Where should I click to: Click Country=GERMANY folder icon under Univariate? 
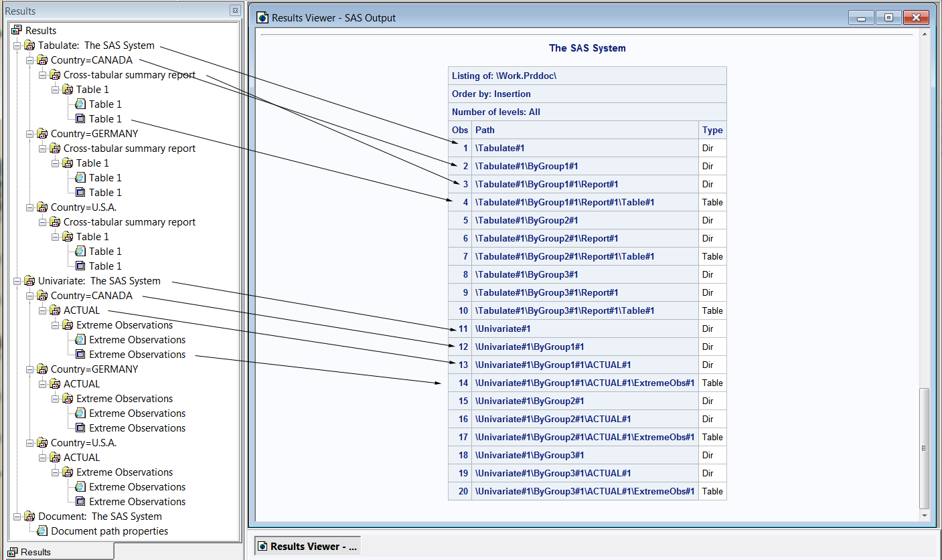[42, 369]
